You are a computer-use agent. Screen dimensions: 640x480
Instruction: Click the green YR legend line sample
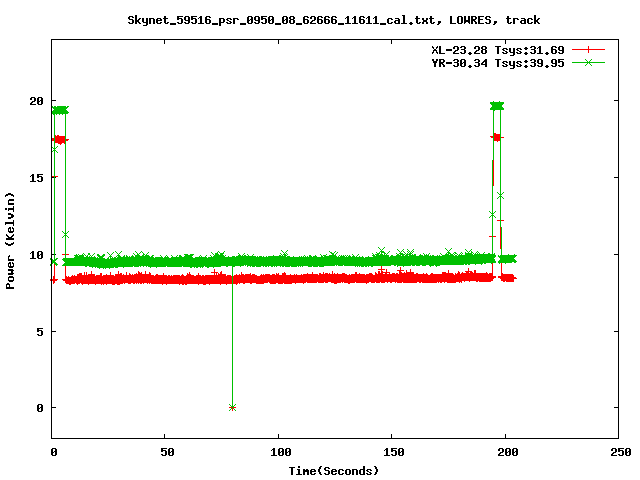pyautogui.click(x=588, y=62)
